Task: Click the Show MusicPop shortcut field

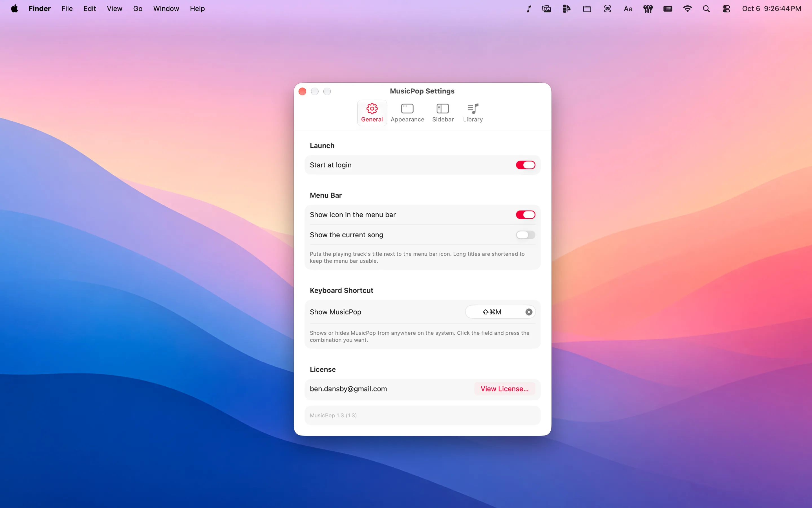Action: (x=500, y=312)
